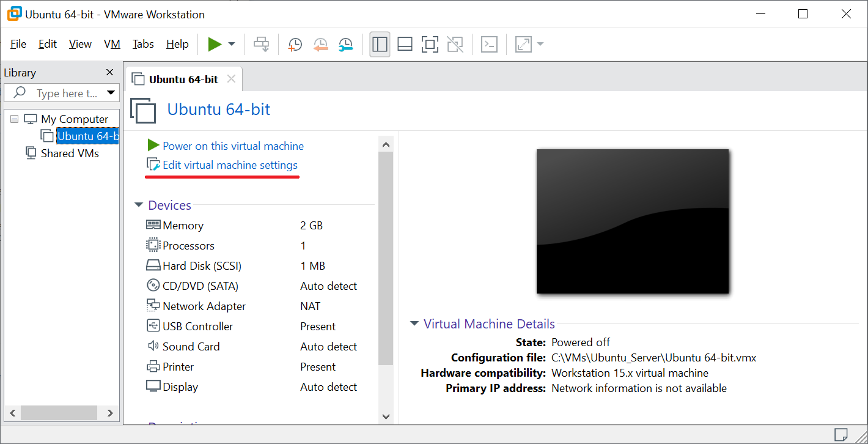Viewport: 868px width, 444px height.
Task: Click the Library scroll right arrow
Action: [110, 413]
